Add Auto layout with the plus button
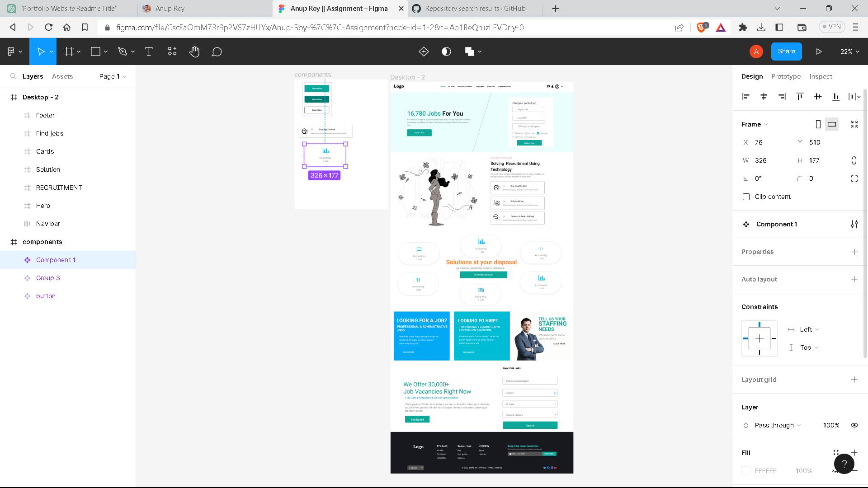Viewport: 868px width, 488px height. coord(855,279)
